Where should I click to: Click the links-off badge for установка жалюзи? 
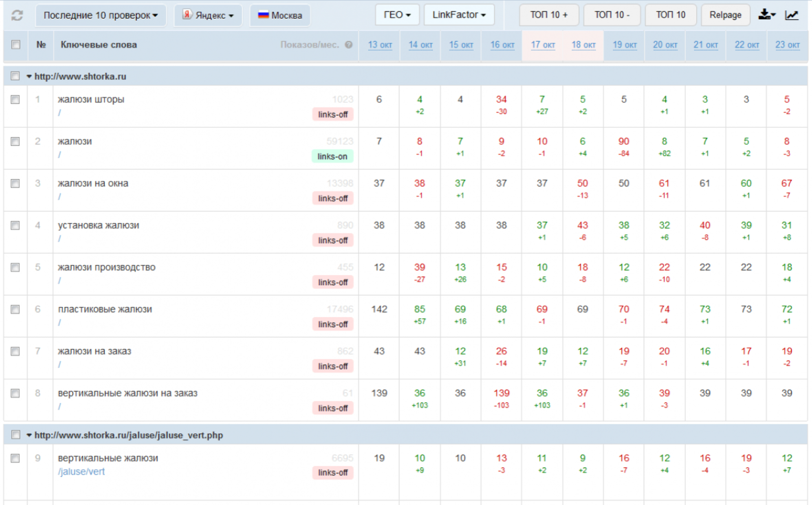click(x=333, y=240)
